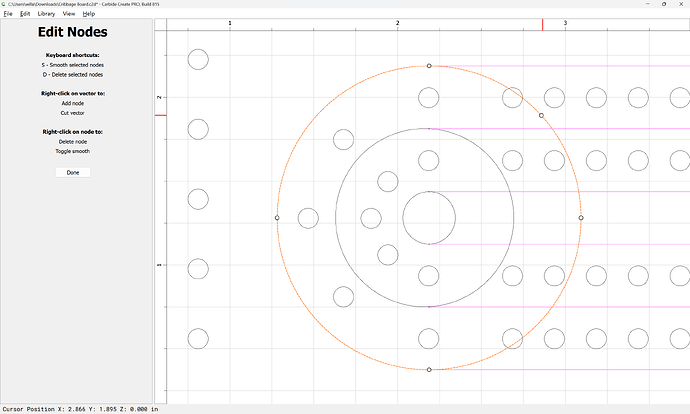Click the ruler label 2 on the top ruler
The image size is (690, 414).
point(397,23)
